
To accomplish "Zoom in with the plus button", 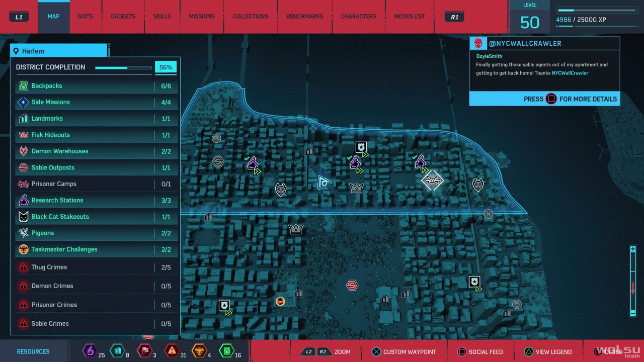I will pyautogui.click(x=633, y=249).
